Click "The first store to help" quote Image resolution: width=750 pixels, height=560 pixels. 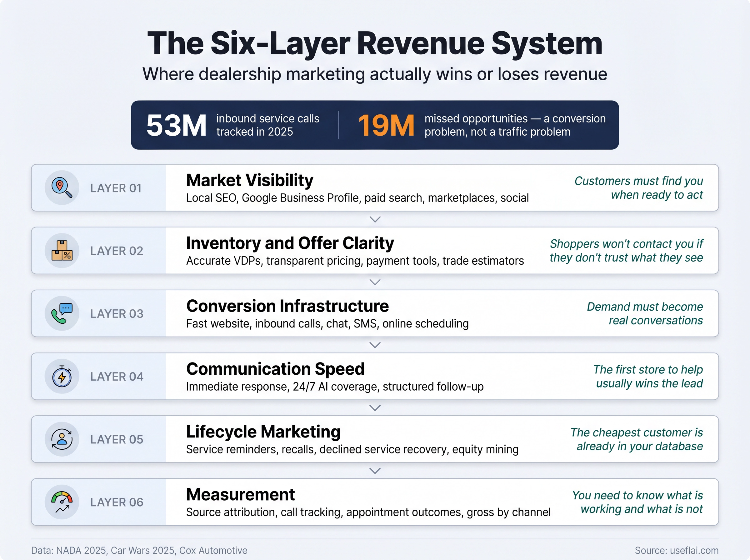pyautogui.click(x=648, y=377)
